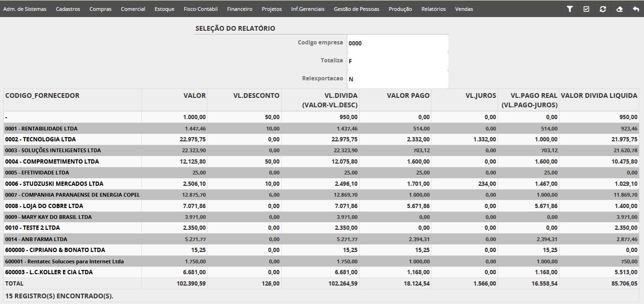
Task: Open the Projetos menu
Action: pos(272,9)
